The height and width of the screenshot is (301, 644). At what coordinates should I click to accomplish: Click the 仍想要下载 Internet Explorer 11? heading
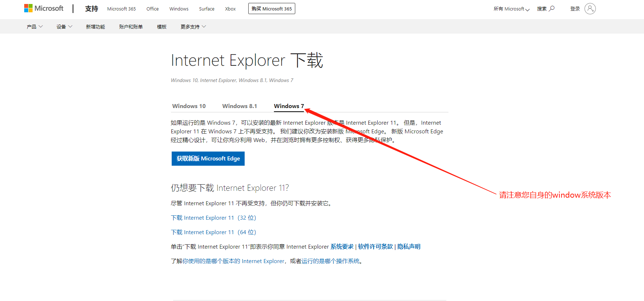pos(230,188)
